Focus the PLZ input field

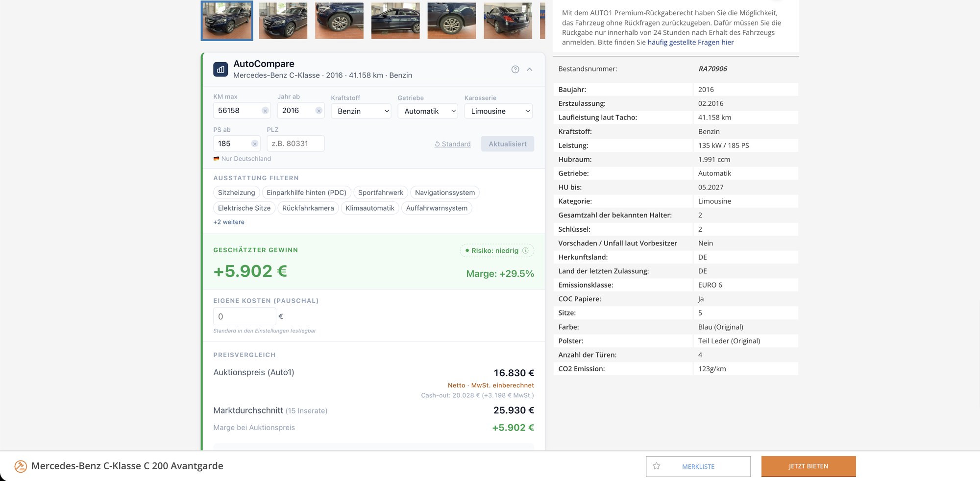(x=295, y=144)
